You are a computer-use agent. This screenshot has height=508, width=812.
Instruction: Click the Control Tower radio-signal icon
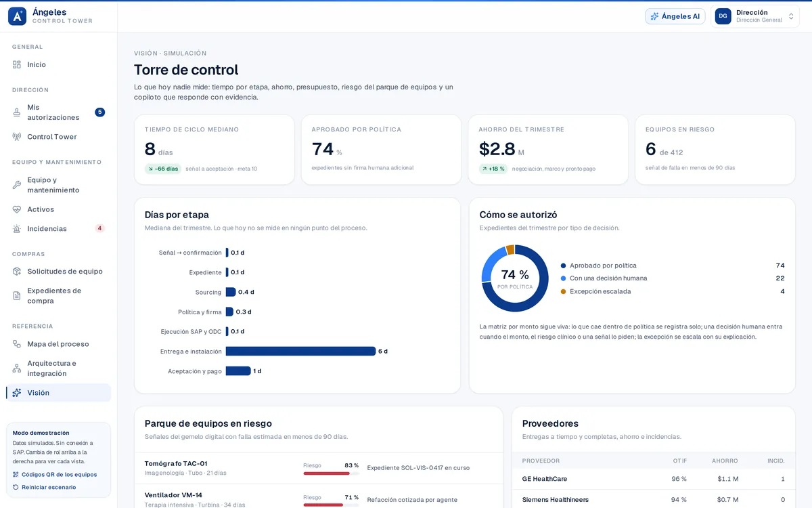click(x=17, y=137)
